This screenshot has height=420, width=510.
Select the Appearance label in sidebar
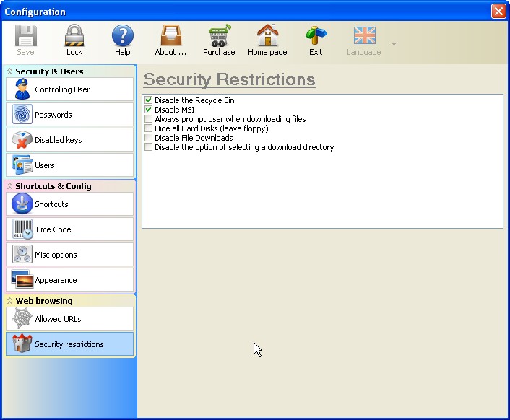click(x=56, y=280)
